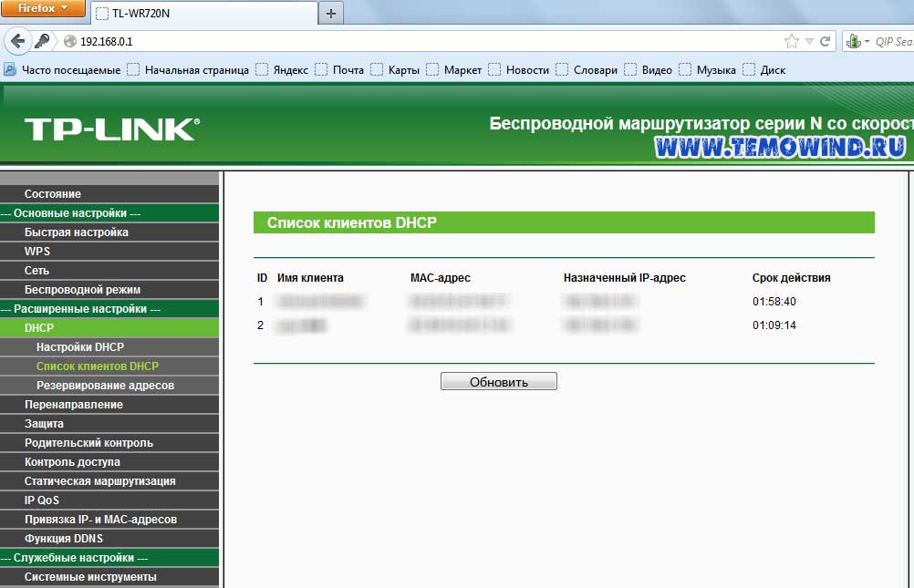Screen dimensions: 914x588
Task: Open the Диск bookmark
Action: [x=764, y=70]
